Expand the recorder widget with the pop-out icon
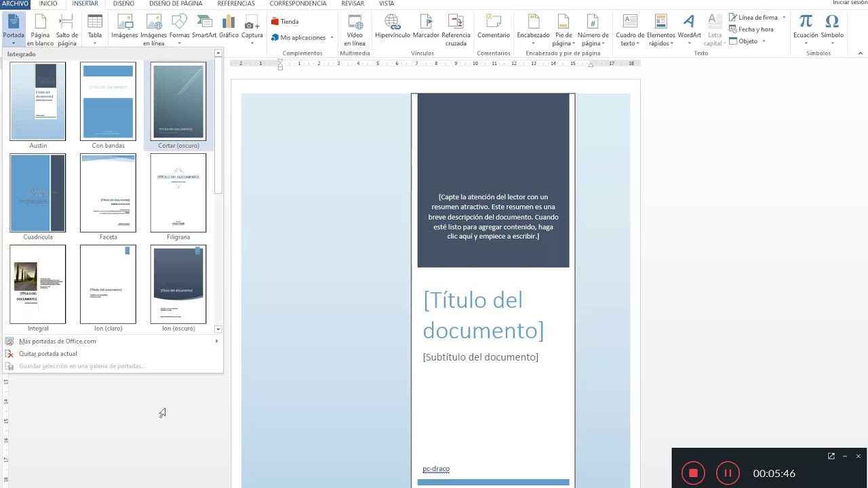Image resolution: width=868 pixels, height=488 pixels. (831, 456)
